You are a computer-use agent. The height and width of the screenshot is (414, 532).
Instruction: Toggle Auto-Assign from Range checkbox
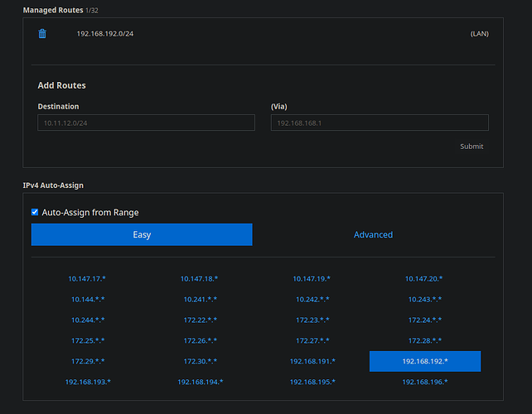tap(35, 213)
